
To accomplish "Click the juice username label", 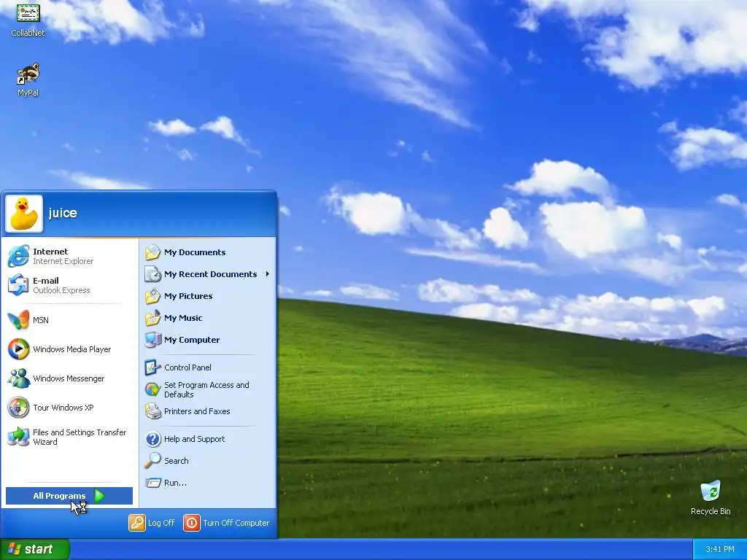I will [63, 213].
